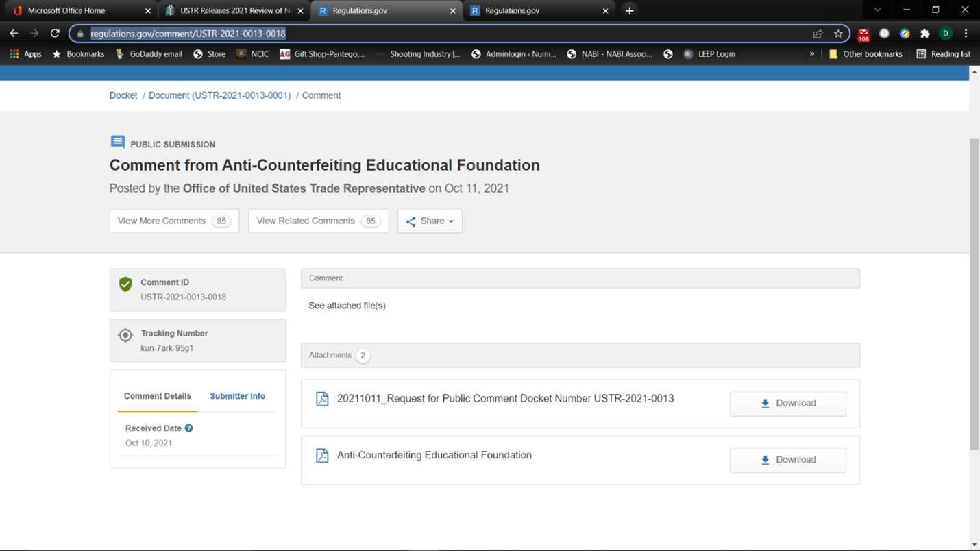Show more hidden bookmarks chevron
This screenshot has width=980, height=551.
[x=812, y=54]
